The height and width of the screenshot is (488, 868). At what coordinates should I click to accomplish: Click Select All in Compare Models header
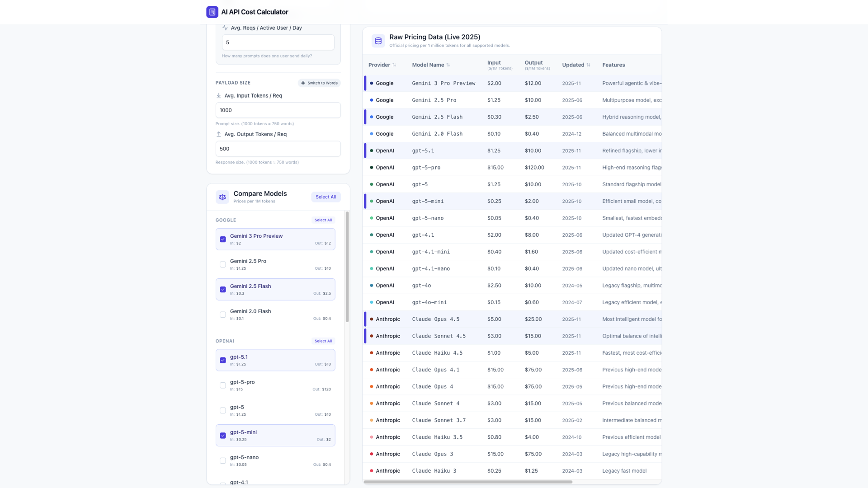click(x=325, y=197)
